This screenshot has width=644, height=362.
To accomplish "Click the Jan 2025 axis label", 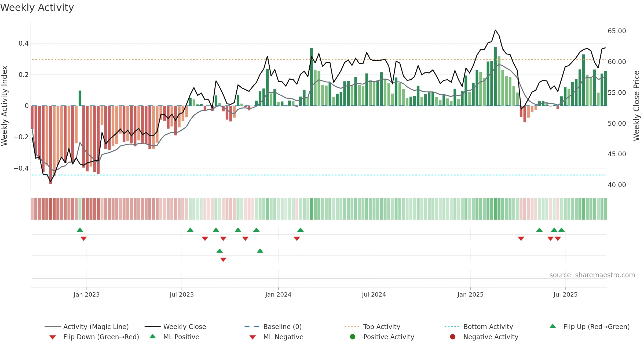I will 470,294.
